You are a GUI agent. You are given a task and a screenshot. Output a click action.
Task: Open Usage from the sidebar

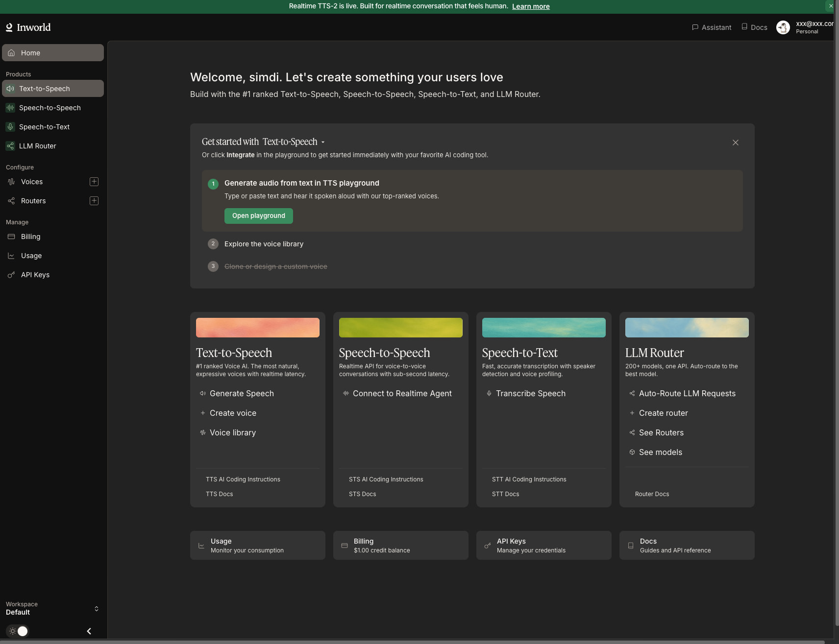point(53,256)
